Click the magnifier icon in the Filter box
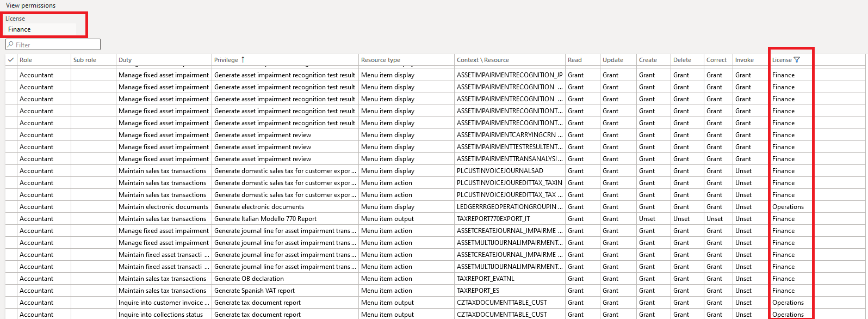Viewport: 868px width, 319px height. (10, 45)
